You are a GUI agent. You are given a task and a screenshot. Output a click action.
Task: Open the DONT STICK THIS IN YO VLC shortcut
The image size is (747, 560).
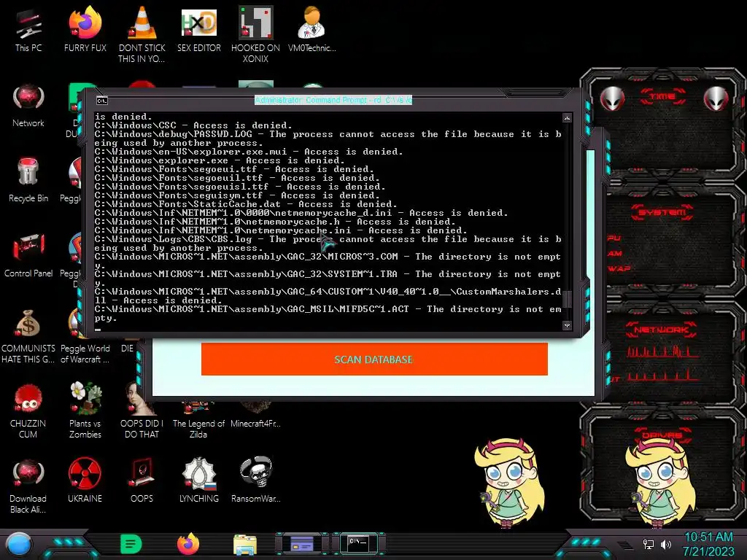[142, 35]
